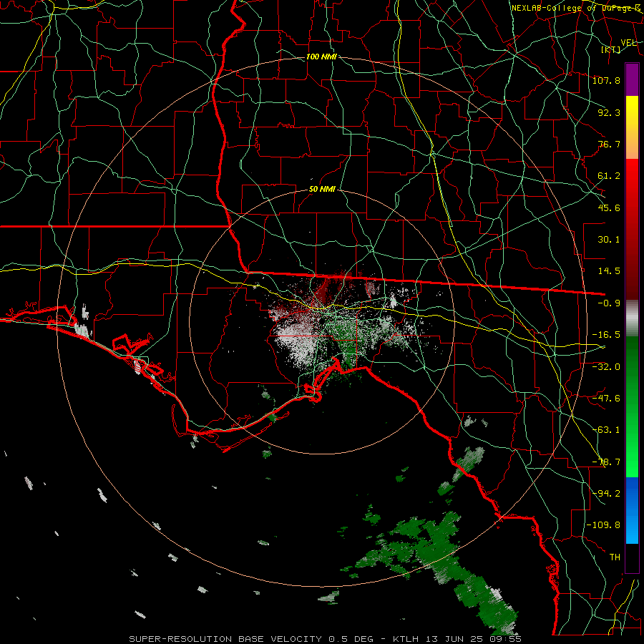The width and height of the screenshot is (644, 644).
Task: Select the 107.8 value on velocity scale
Action: point(606,80)
